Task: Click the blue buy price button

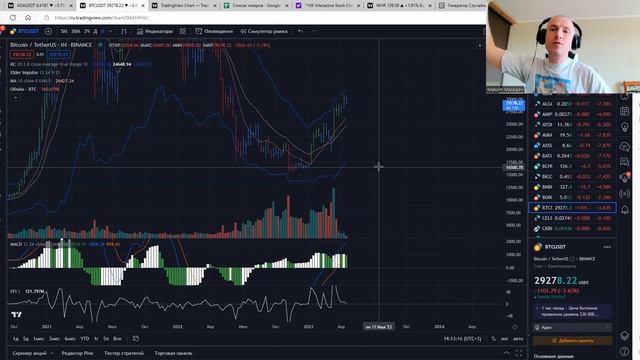Action: 58,54
